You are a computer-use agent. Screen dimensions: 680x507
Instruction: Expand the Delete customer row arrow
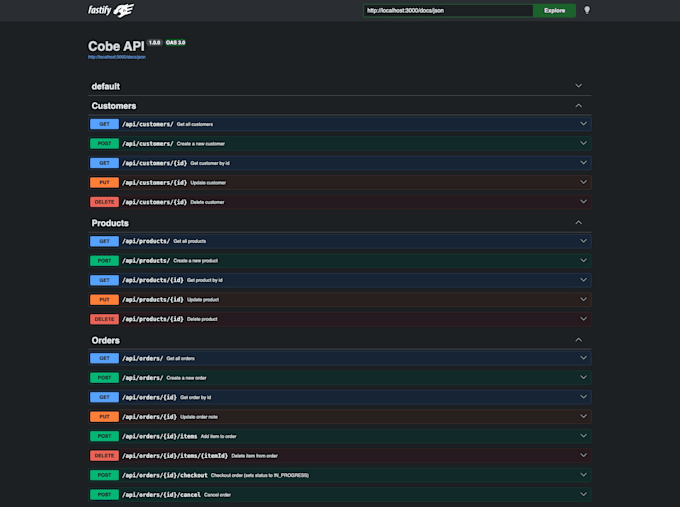(583, 202)
